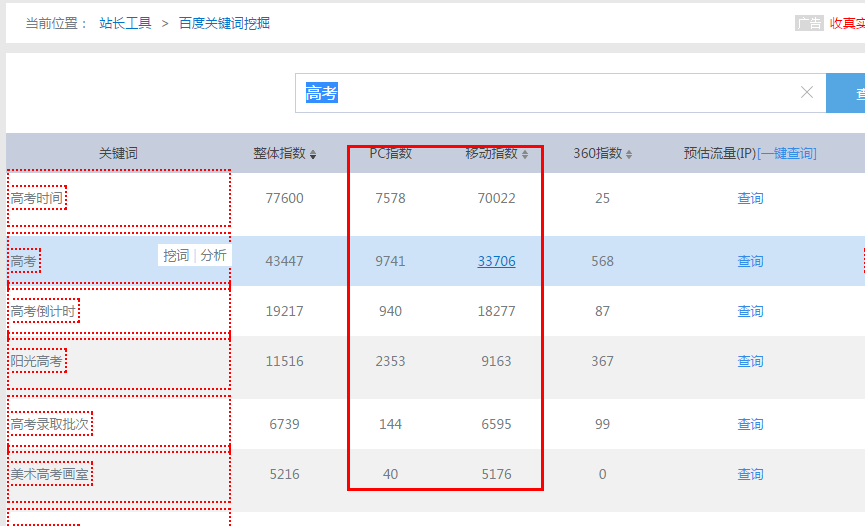Sort by 移动指数 column arrow
The height and width of the screenshot is (526, 865).
coord(525,154)
